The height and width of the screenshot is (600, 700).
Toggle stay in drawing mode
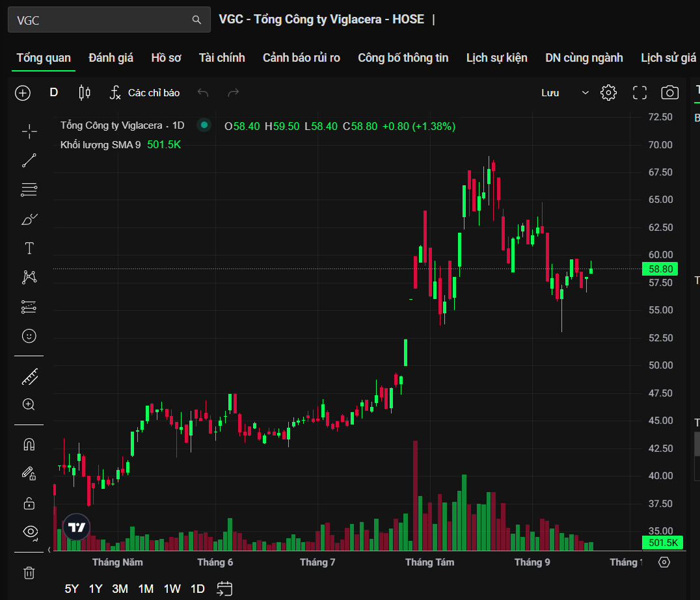click(29, 473)
